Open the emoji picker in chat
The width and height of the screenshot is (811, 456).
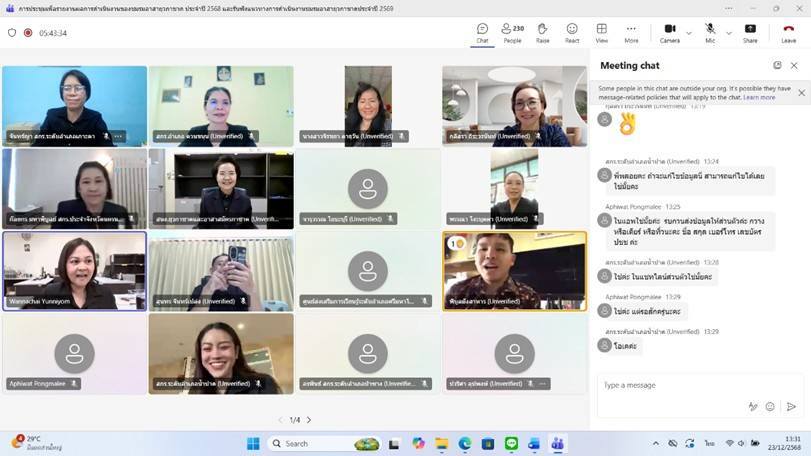pyautogui.click(x=770, y=406)
